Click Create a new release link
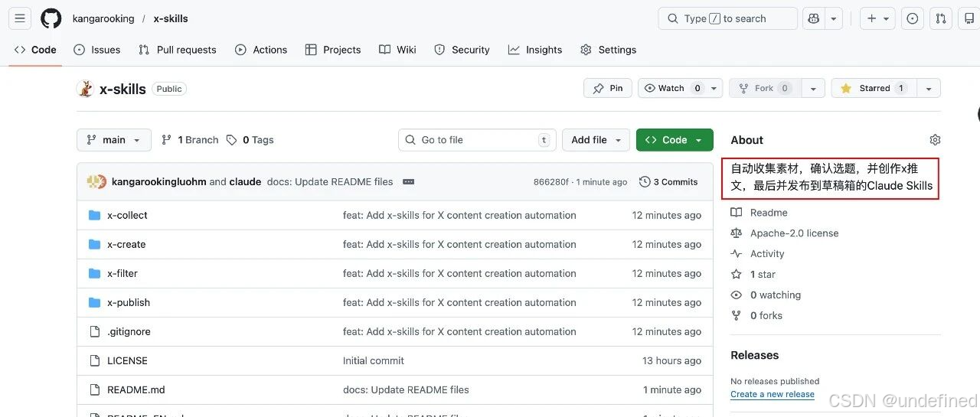980x417 pixels. click(773, 394)
